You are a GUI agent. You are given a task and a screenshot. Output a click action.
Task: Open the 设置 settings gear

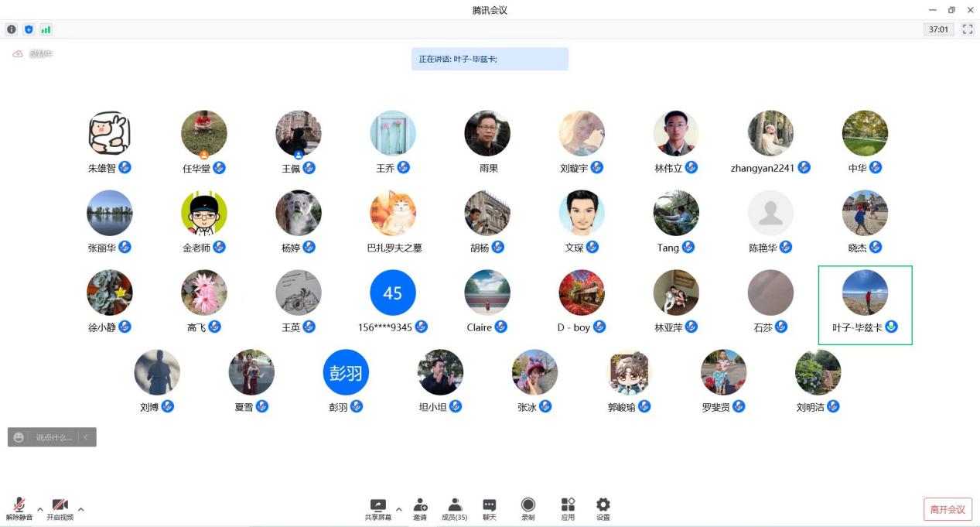603,505
